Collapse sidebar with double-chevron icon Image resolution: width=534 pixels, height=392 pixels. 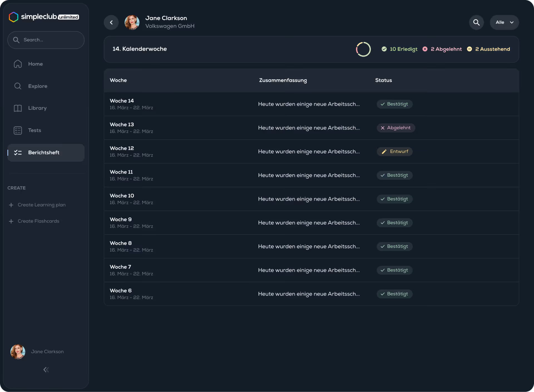(x=46, y=370)
